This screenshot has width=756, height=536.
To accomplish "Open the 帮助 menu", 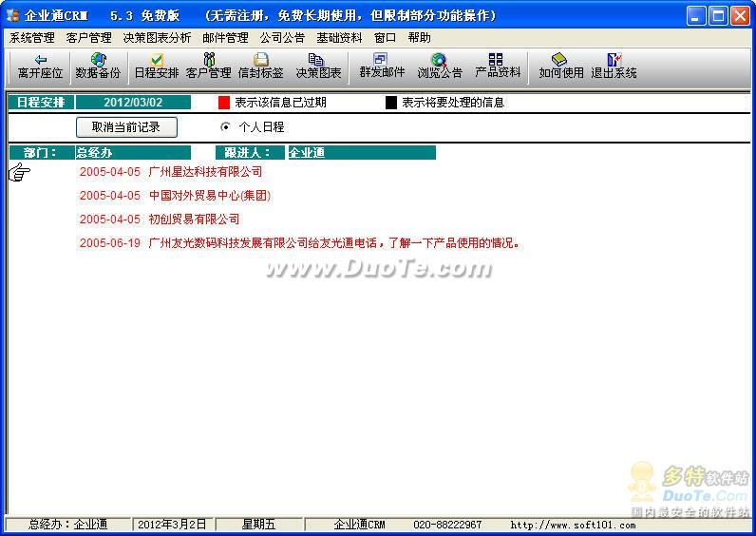I will pos(419,38).
